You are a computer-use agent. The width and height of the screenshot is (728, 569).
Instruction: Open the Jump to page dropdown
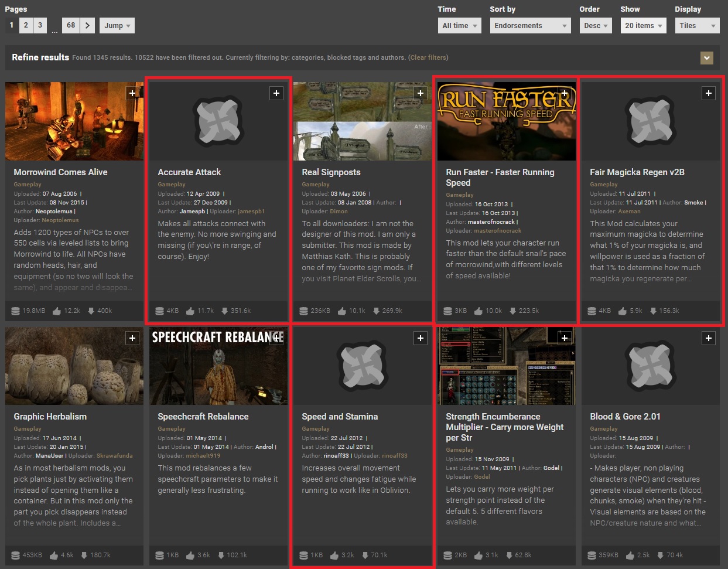pos(117,25)
